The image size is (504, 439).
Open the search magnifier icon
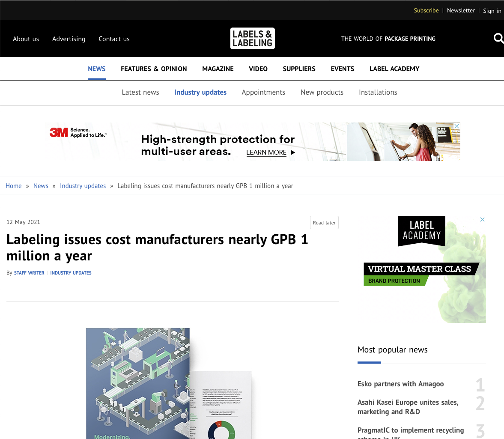click(498, 39)
